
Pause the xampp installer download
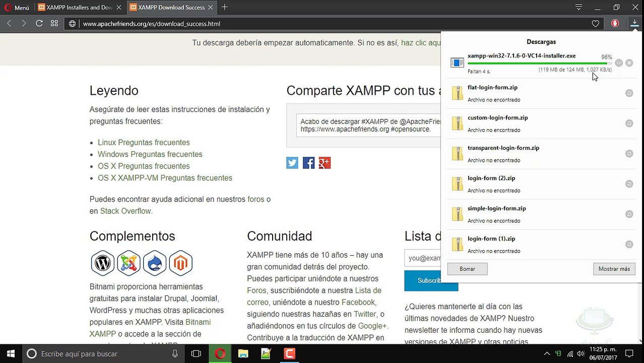(619, 63)
